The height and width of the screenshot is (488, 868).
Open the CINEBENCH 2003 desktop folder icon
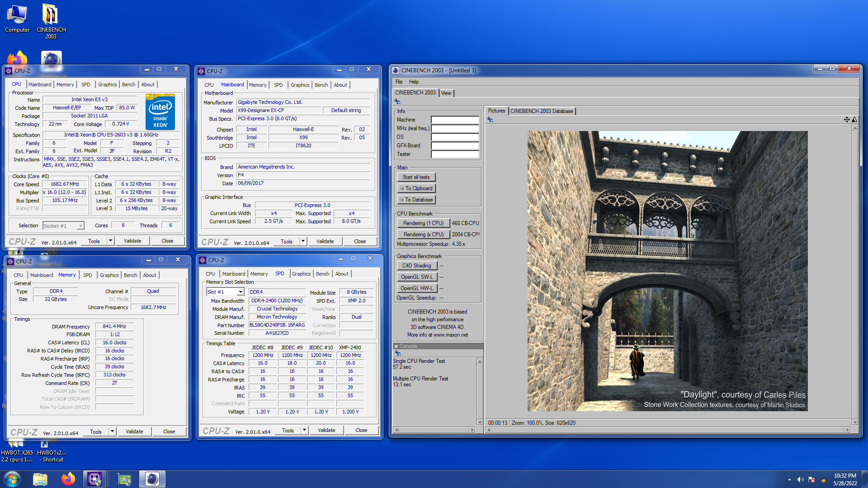point(51,21)
